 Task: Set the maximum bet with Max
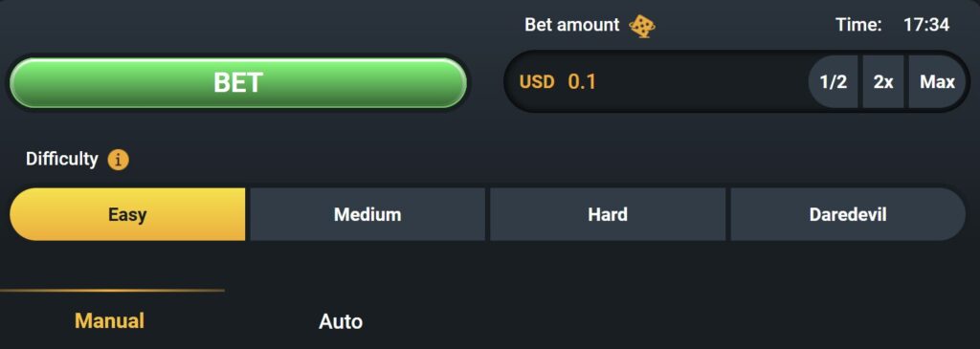tap(937, 82)
